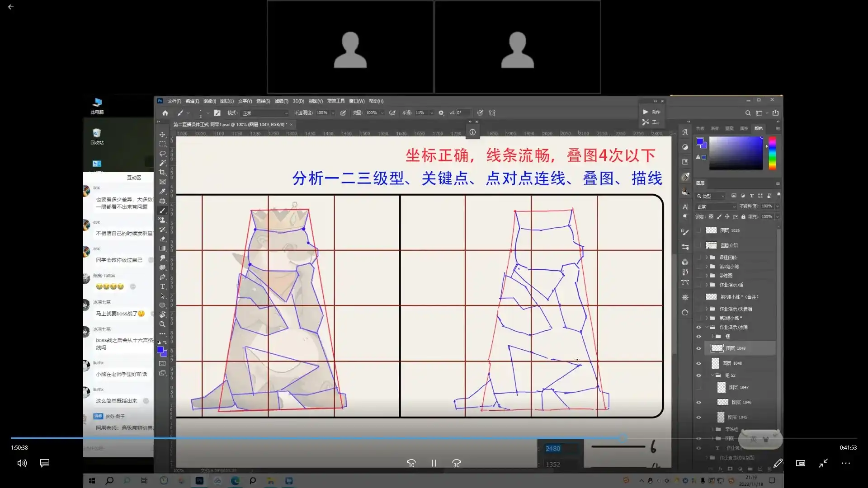Select the Type tool
Image resolution: width=868 pixels, height=488 pixels.
[x=162, y=286]
